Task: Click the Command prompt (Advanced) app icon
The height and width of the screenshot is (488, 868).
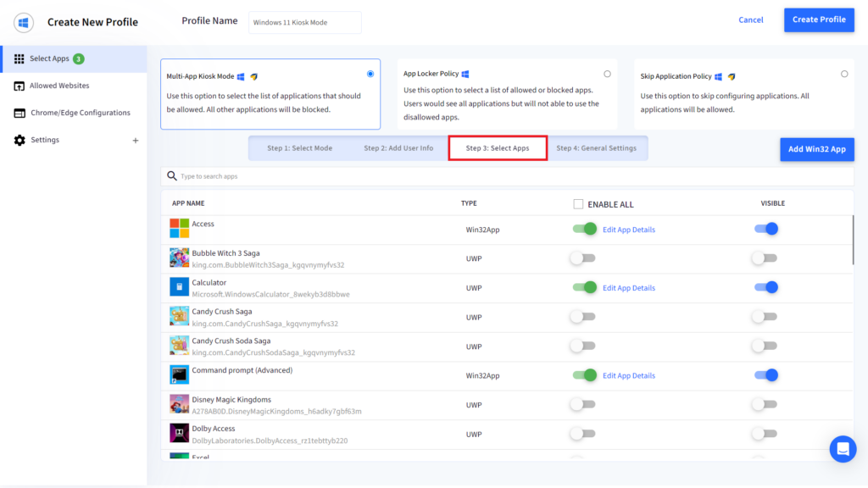Action: (x=180, y=374)
